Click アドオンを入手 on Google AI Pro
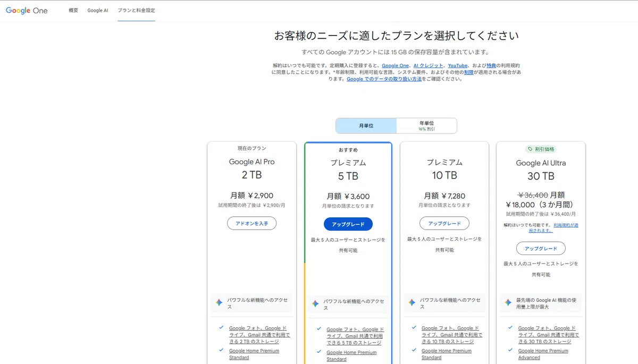 [251, 224]
